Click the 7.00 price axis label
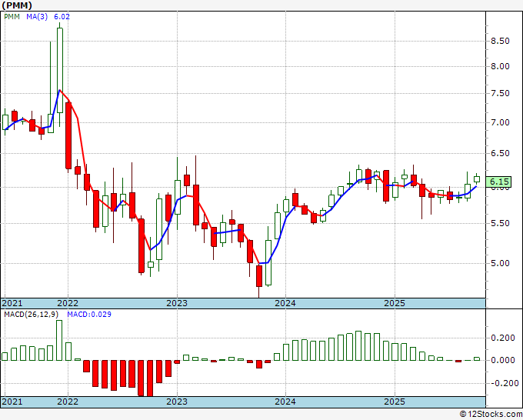 tap(500, 122)
